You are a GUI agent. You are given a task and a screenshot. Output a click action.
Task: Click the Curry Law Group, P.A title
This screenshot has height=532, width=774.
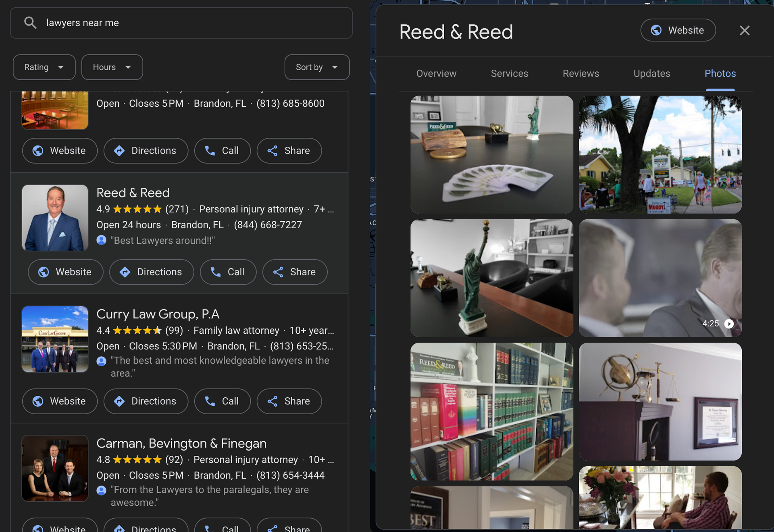(158, 314)
